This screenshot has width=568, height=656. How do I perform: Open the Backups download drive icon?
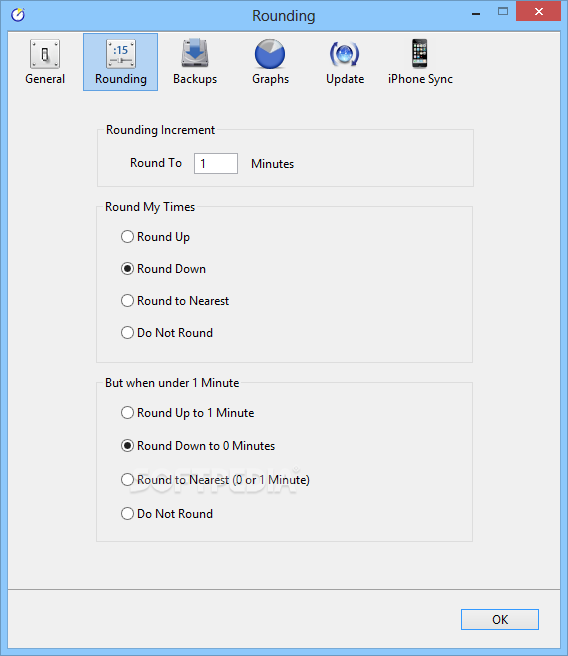pyautogui.click(x=195, y=54)
